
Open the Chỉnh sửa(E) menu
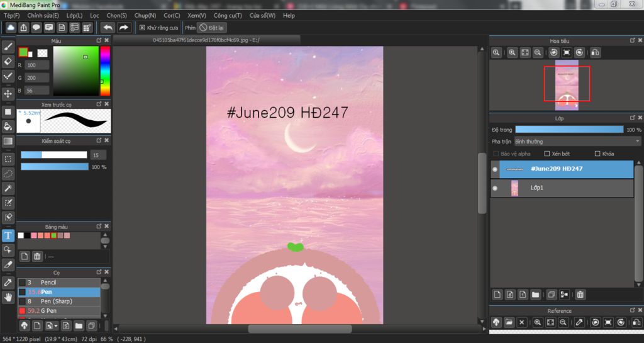[43, 15]
